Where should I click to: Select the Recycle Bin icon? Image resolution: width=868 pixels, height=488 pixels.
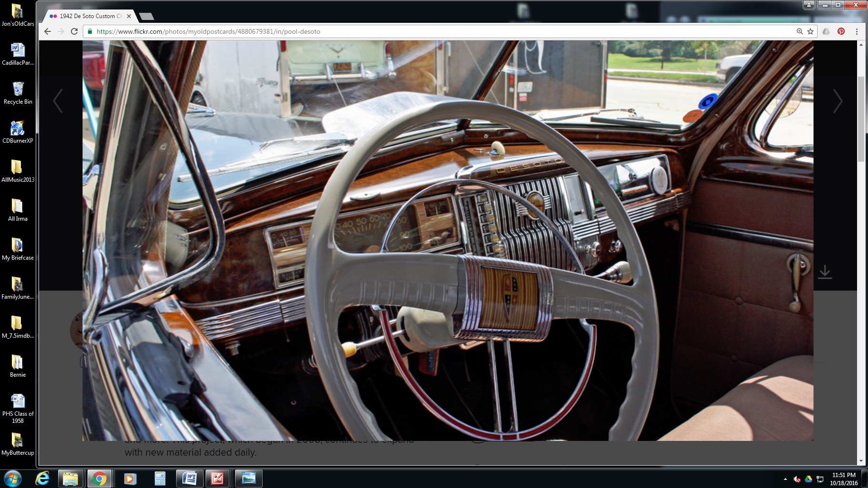(18, 93)
